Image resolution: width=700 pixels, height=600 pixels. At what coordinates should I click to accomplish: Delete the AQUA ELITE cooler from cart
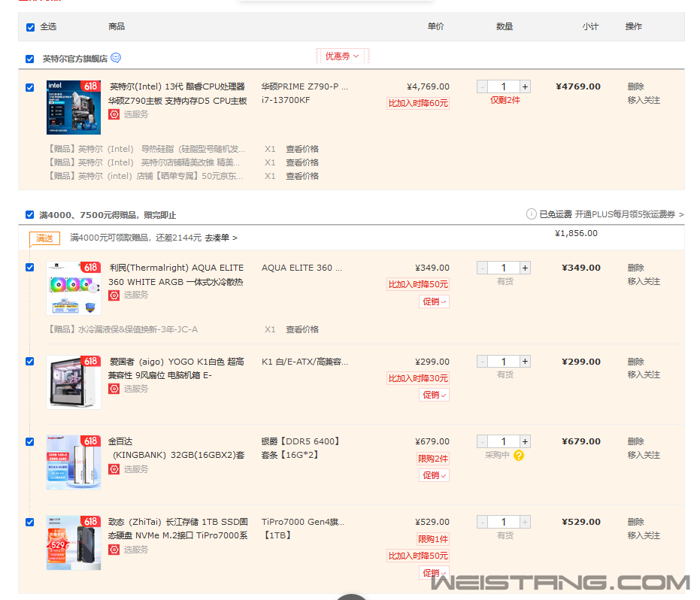(x=636, y=268)
